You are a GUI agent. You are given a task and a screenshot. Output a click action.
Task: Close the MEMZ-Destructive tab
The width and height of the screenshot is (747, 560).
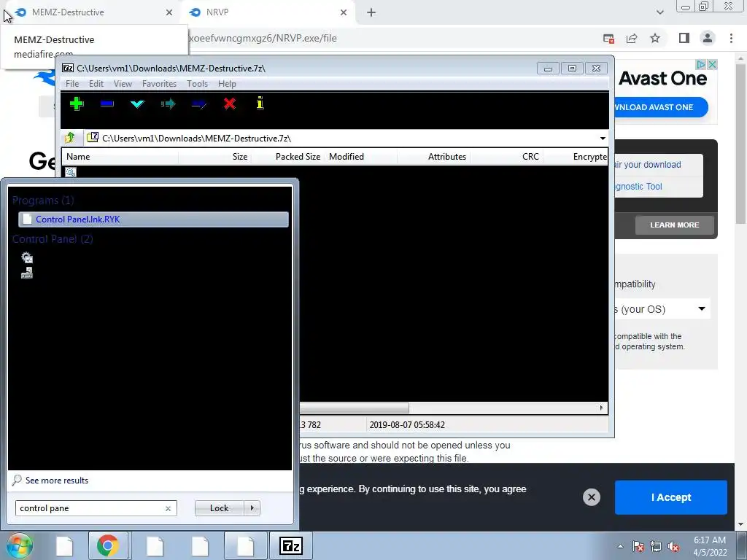(x=169, y=12)
